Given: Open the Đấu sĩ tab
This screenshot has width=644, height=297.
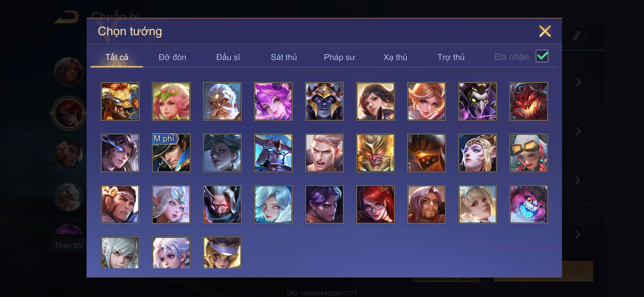Looking at the screenshot, I should click(228, 57).
